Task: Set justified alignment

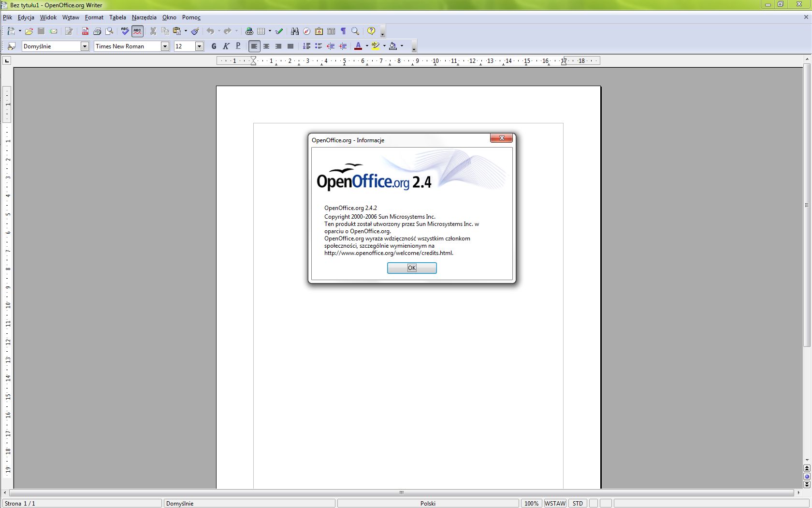Action: [290, 46]
